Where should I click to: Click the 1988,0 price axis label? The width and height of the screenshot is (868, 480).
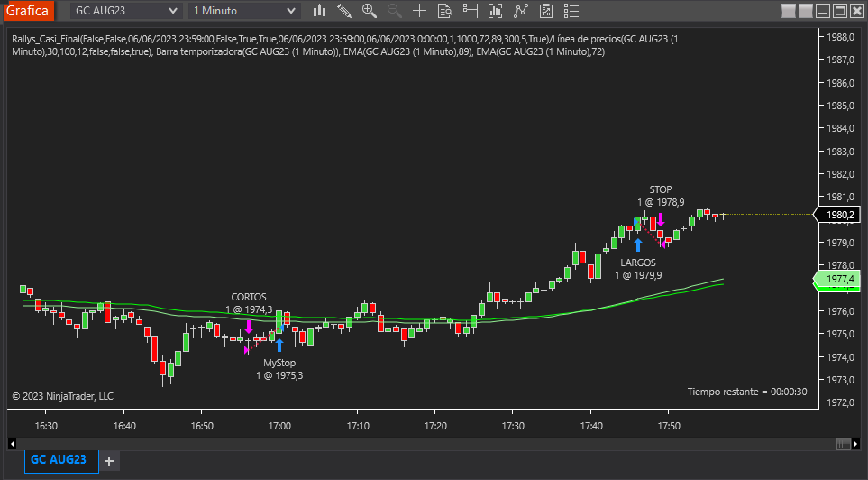840,37
